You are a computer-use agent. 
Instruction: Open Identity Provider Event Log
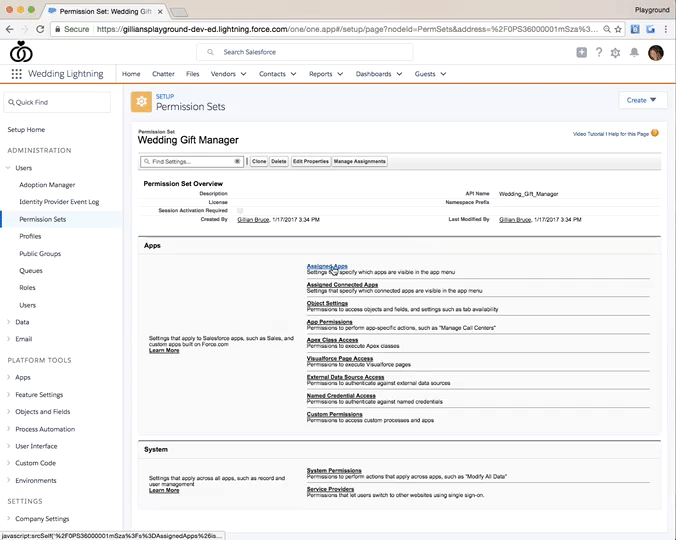(x=59, y=202)
